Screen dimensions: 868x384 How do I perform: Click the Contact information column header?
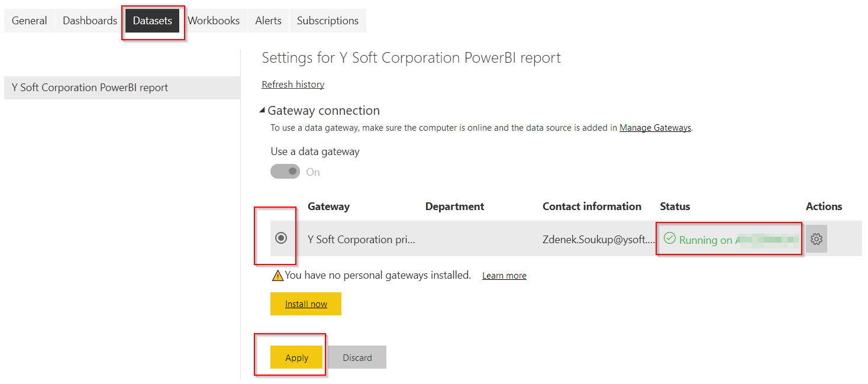point(592,206)
